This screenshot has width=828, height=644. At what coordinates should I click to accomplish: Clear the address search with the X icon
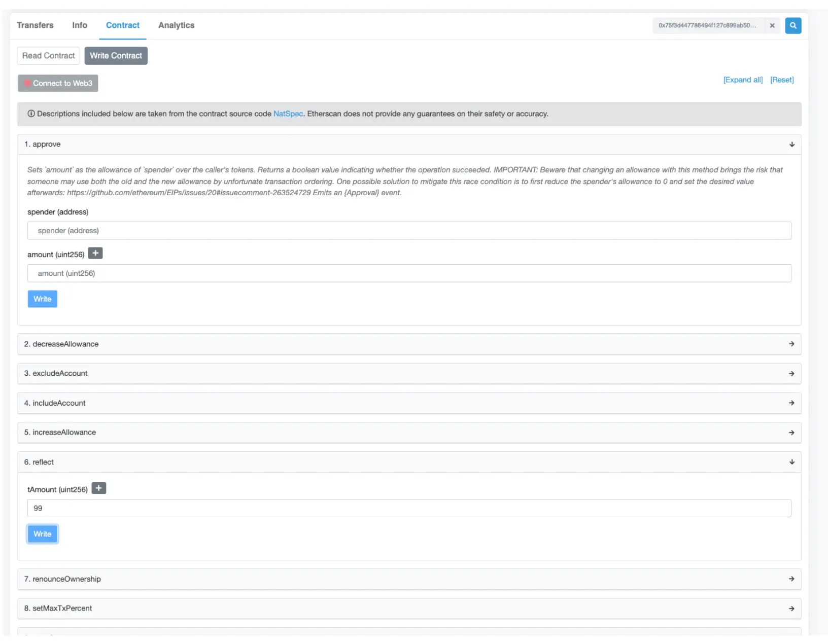pyautogui.click(x=772, y=25)
